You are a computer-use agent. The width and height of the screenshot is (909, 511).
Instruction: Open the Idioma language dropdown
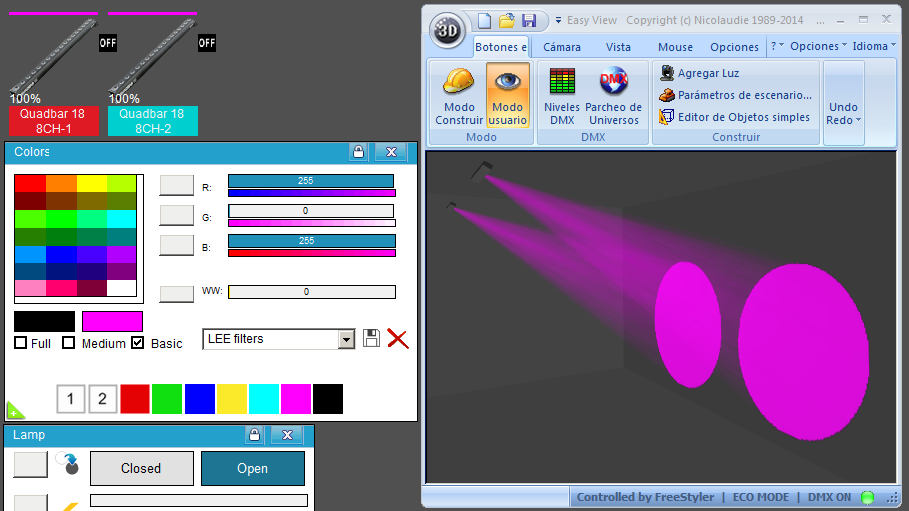pyautogui.click(x=874, y=46)
